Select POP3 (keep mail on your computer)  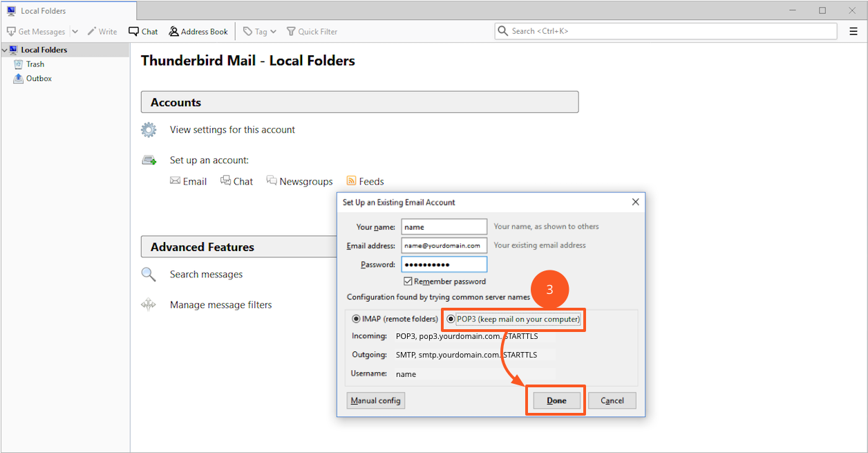click(x=451, y=319)
